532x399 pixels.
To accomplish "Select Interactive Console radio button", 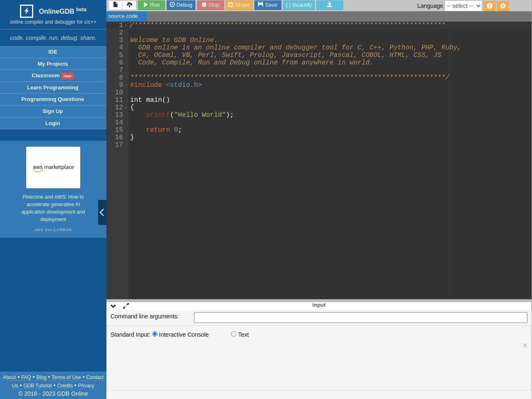I will click(x=155, y=334).
